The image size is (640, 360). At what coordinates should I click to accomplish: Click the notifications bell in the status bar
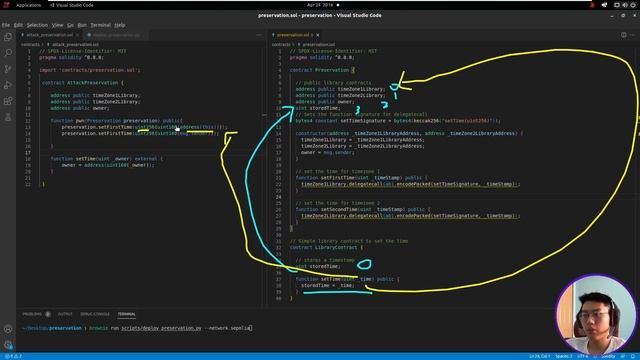coord(633,356)
